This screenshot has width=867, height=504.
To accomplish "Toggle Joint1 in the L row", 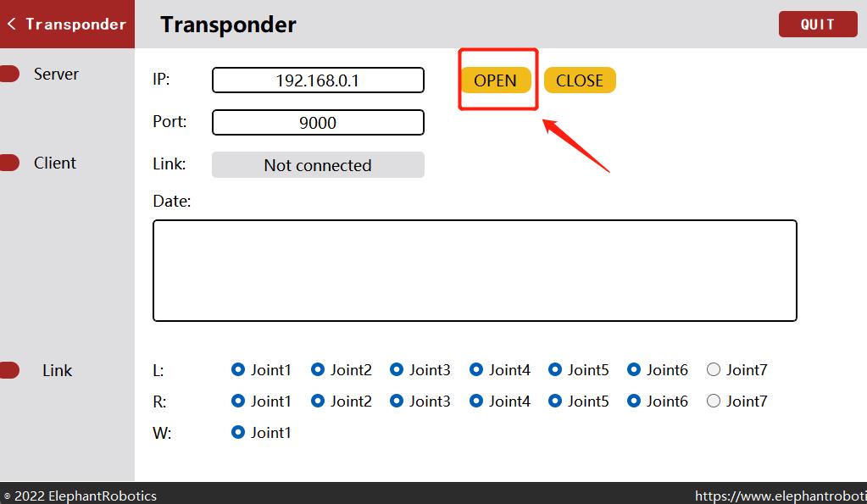I will point(238,369).
